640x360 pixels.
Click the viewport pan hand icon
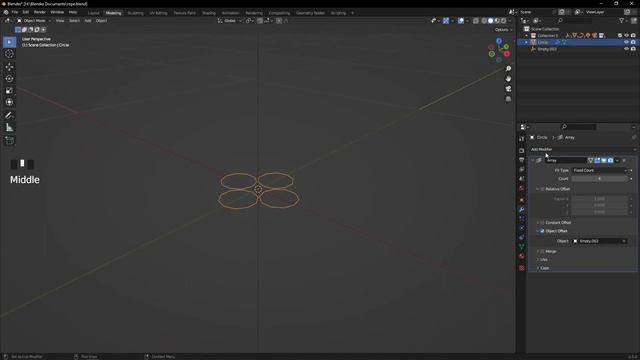(508, 78)
